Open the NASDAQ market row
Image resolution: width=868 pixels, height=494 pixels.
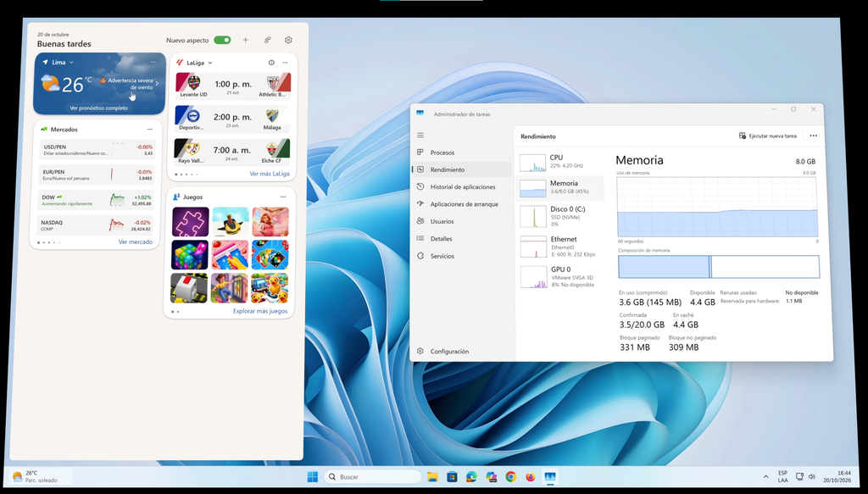97,225
